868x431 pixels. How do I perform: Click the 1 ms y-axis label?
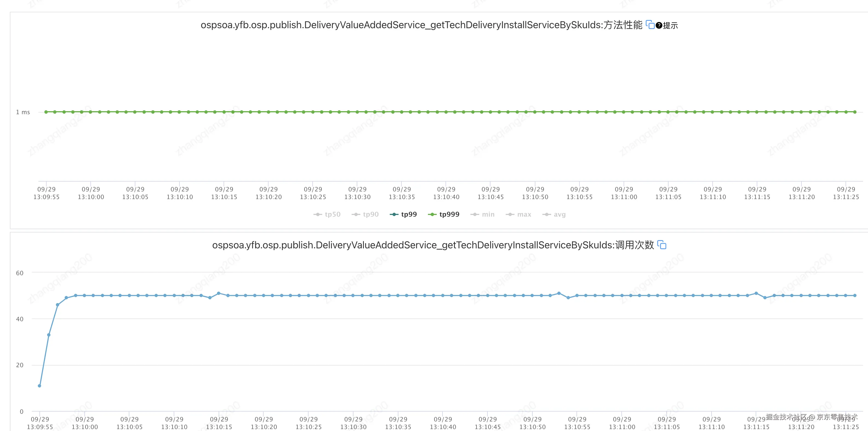(23, 112)
